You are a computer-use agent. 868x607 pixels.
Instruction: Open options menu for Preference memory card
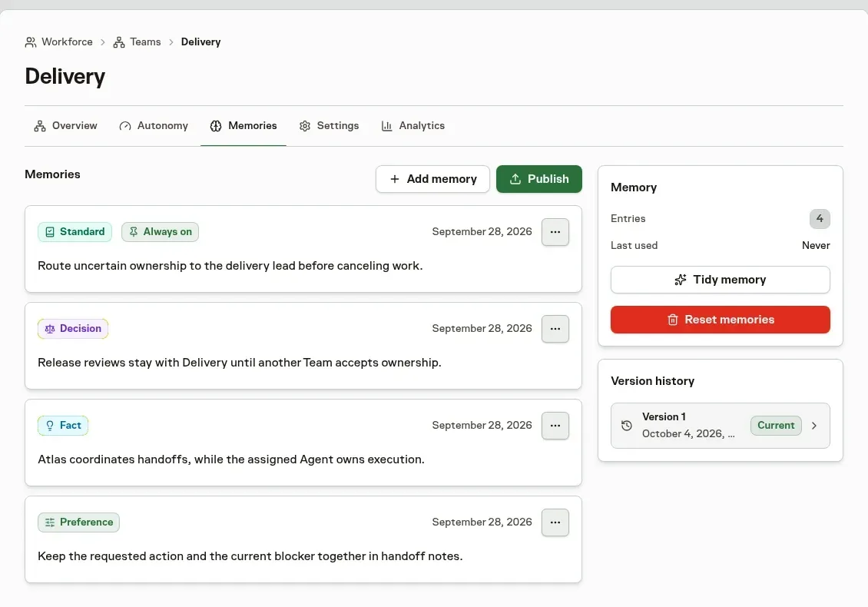point(555,522)
